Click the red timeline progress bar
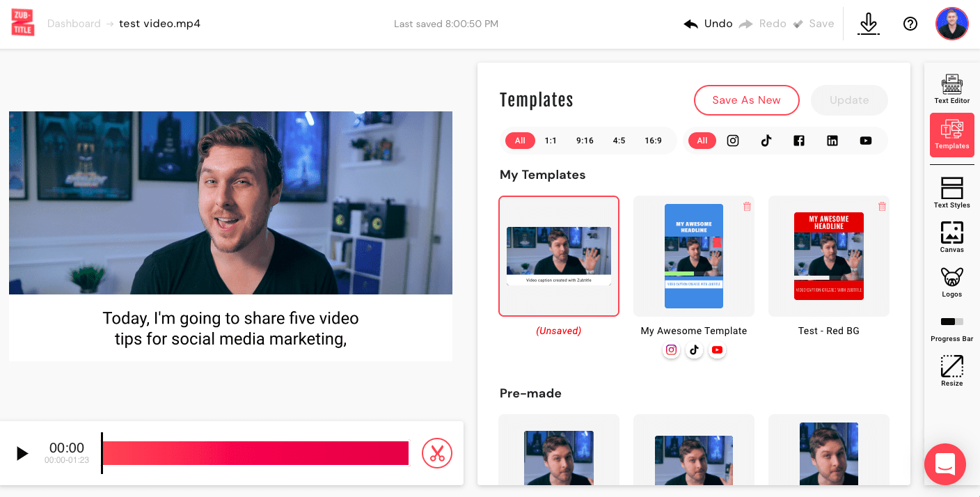This screenshot has width=980, height=497. (255, 453)
